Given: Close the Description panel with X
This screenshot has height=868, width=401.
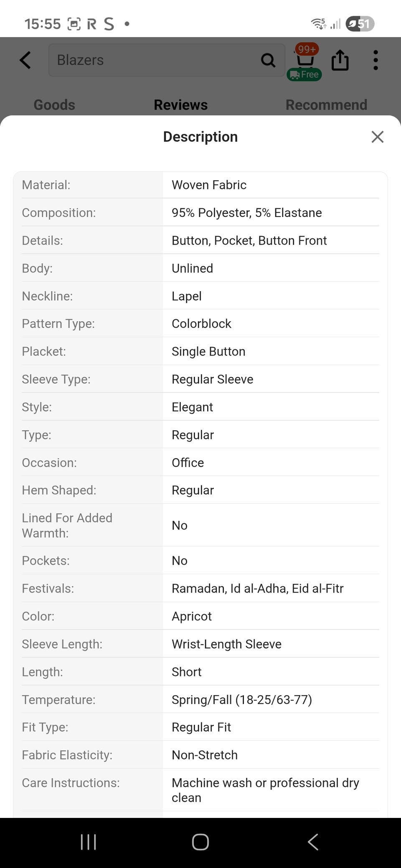Looking at the screenshot, I should (377, 137).
